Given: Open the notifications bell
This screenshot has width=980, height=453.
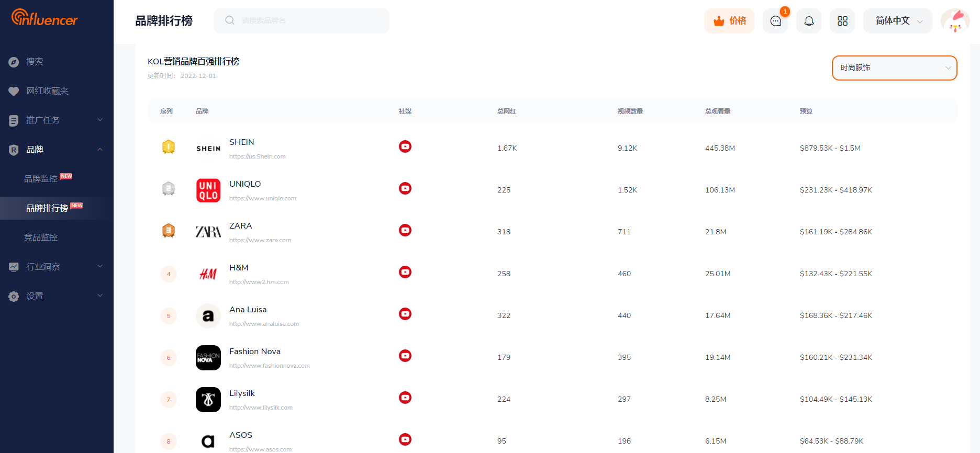Looking at the screenshot, I should point(809,21).
